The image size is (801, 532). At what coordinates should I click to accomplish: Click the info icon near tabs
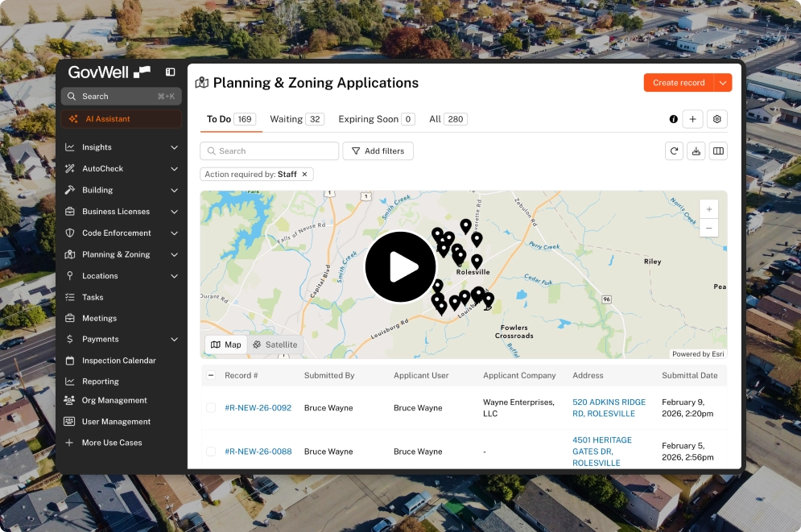[x=673, y=119]
